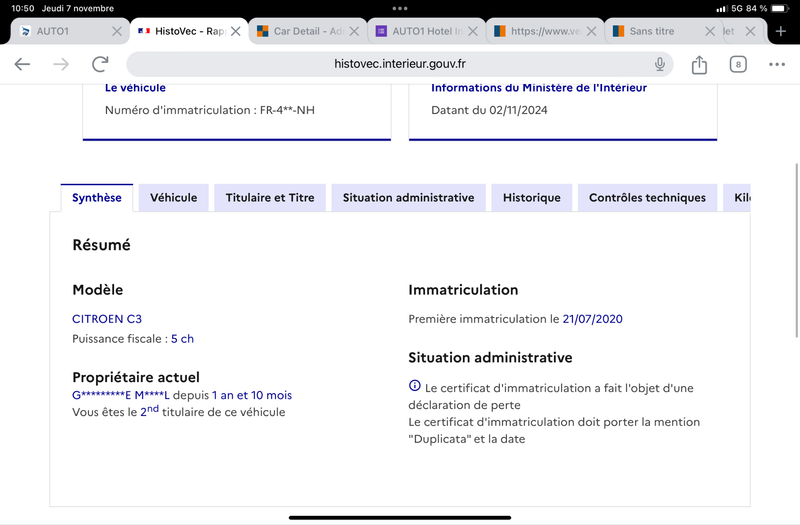Open the Historique tab

pos(532,197)
